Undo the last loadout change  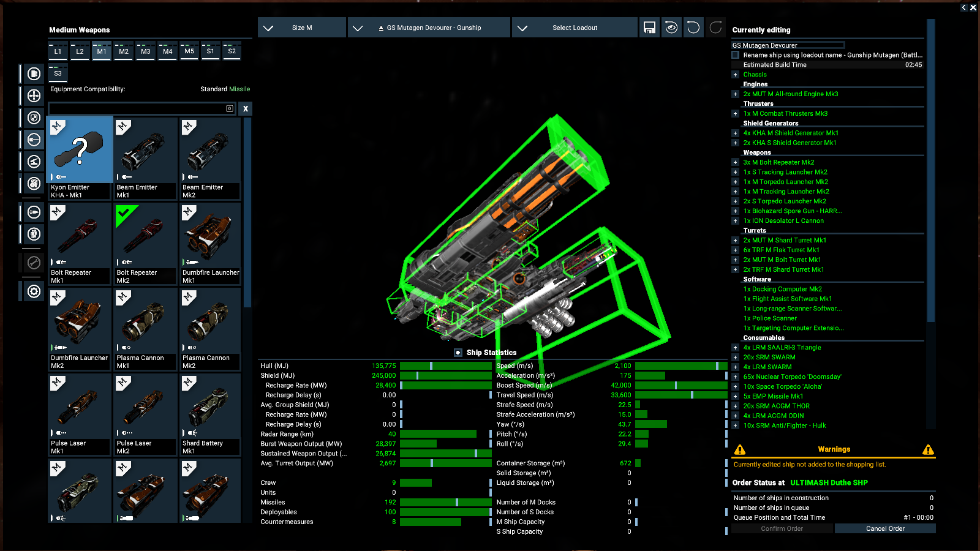693,28
